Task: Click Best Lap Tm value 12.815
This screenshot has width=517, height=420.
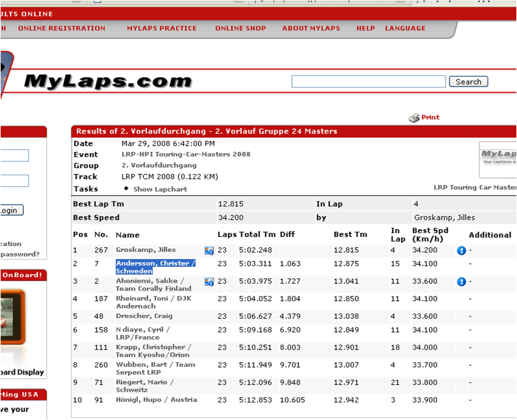Action: (230, 204)
